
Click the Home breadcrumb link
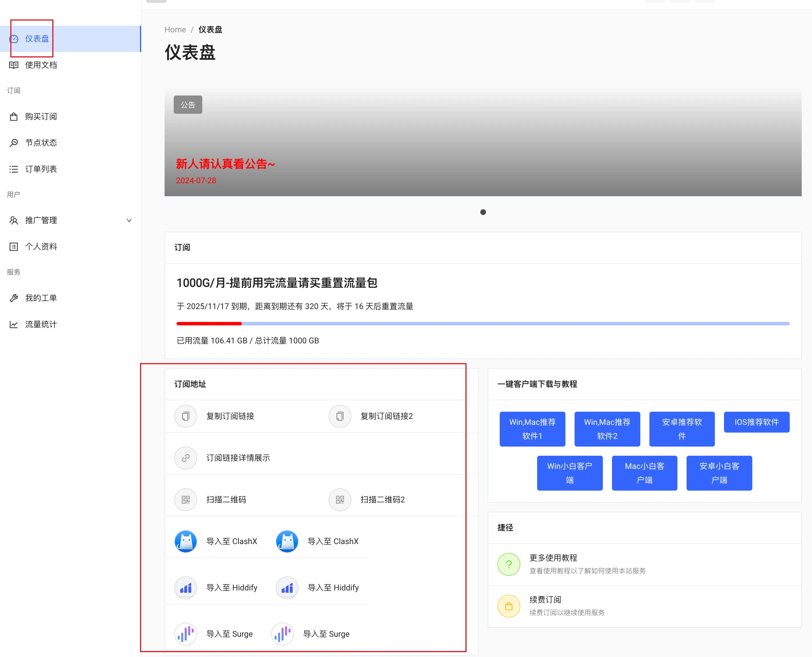(175, 29)
